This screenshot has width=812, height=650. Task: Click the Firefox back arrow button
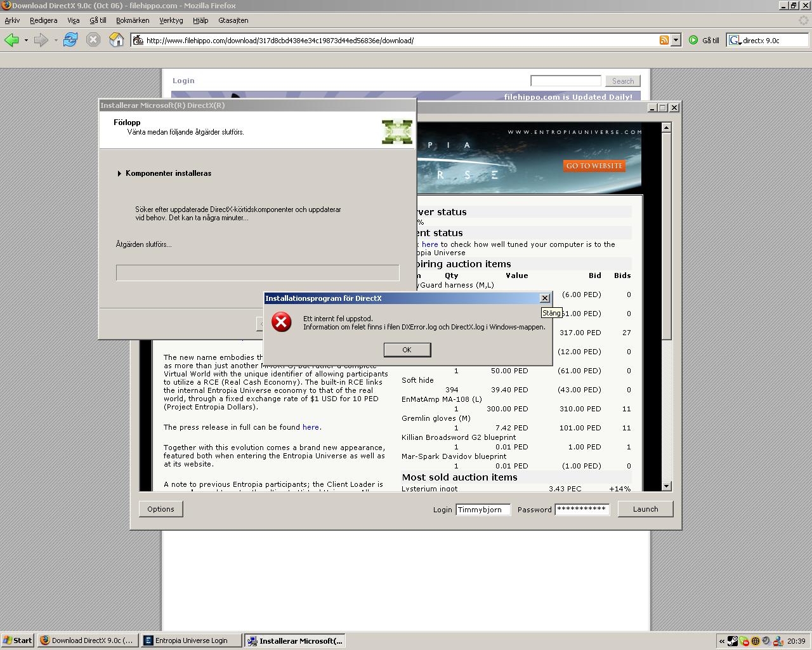click(11, 40)
